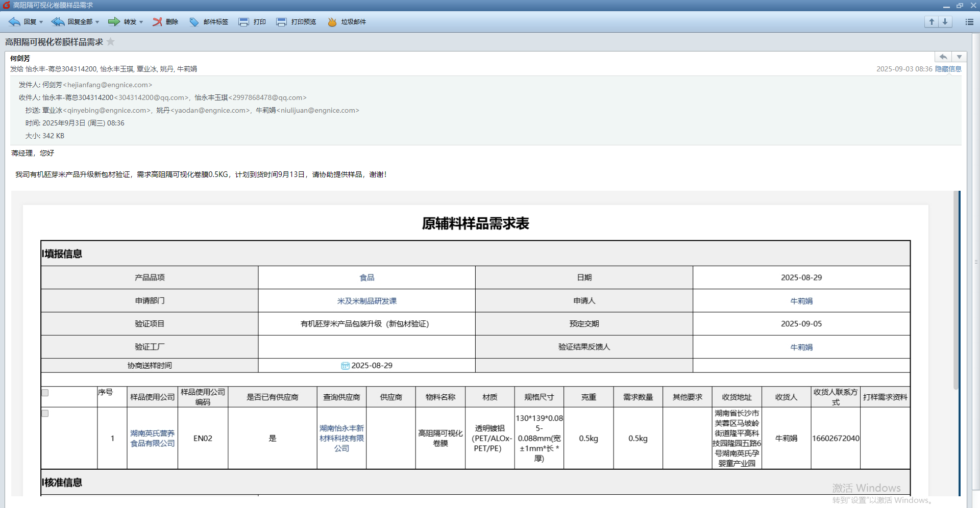Star the email subject as favorite
980x508 pixels.
click(111, 42)
